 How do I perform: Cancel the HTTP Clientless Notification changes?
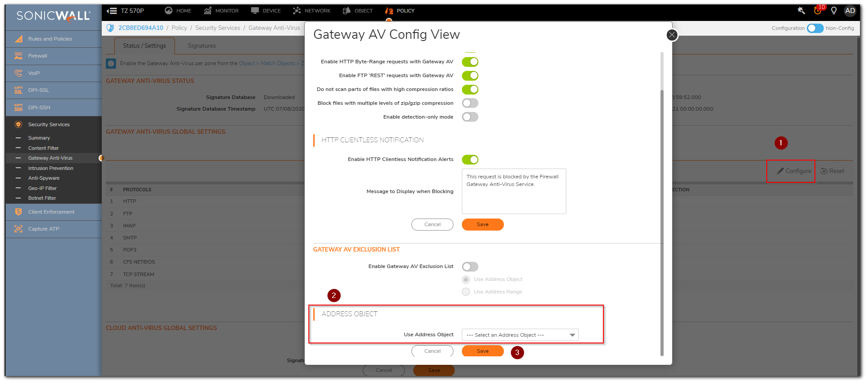pyautogui.click(x=432, y=225)
